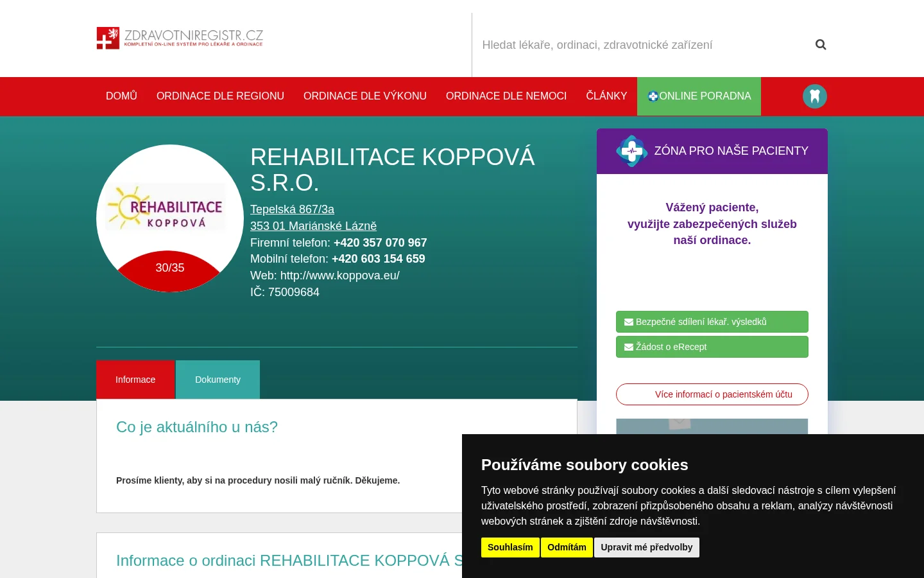This screenshot has width=924, height=578.
Task: Click the 353 01 Mariánské Lázně link
Action: [313, 226]
